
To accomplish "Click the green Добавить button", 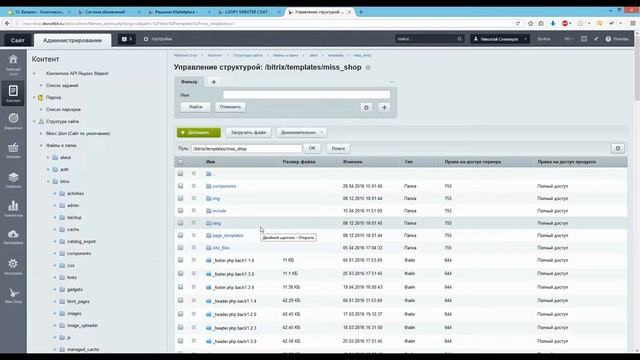I will [x=199, y=133].
